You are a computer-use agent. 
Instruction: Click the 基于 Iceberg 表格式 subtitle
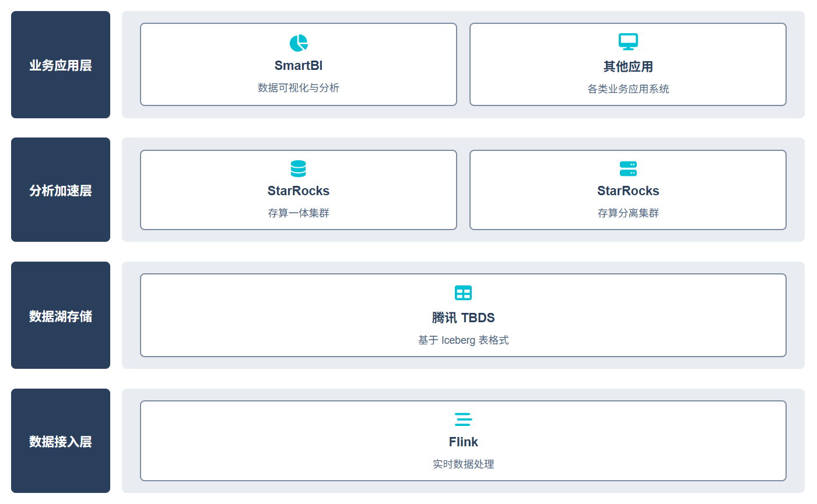pyautogui.click(x=463, y=340)
